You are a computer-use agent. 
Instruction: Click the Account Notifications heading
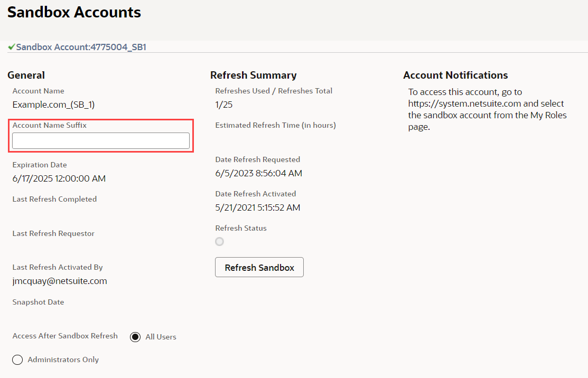point(455,75)
